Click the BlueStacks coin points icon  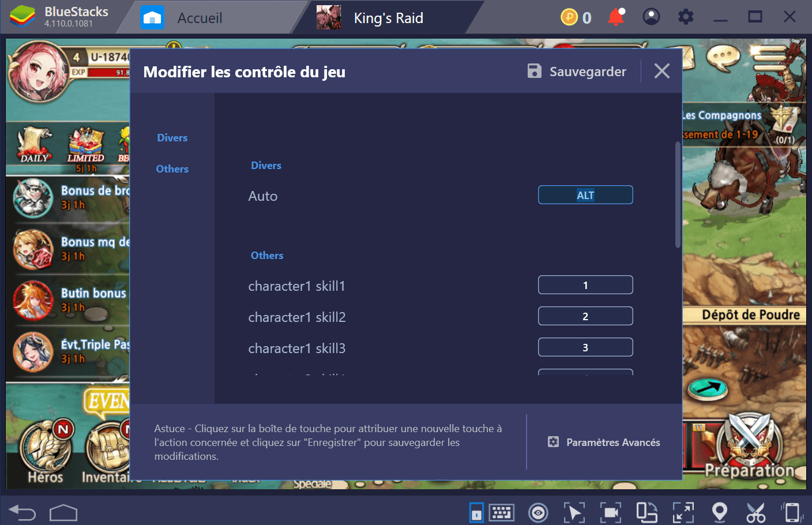[x=569, y=17]
